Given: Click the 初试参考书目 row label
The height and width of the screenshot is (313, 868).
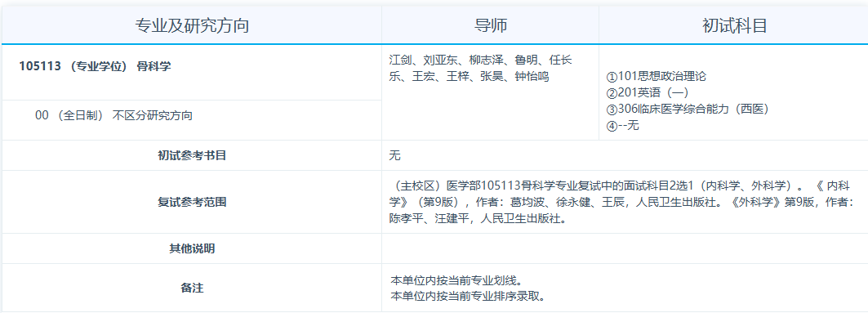Looking at the screenshot, I should (x=192, y=155).
